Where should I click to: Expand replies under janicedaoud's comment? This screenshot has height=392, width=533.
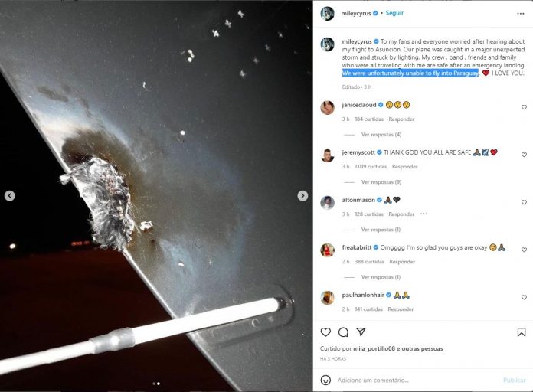(x=381, y=135)
